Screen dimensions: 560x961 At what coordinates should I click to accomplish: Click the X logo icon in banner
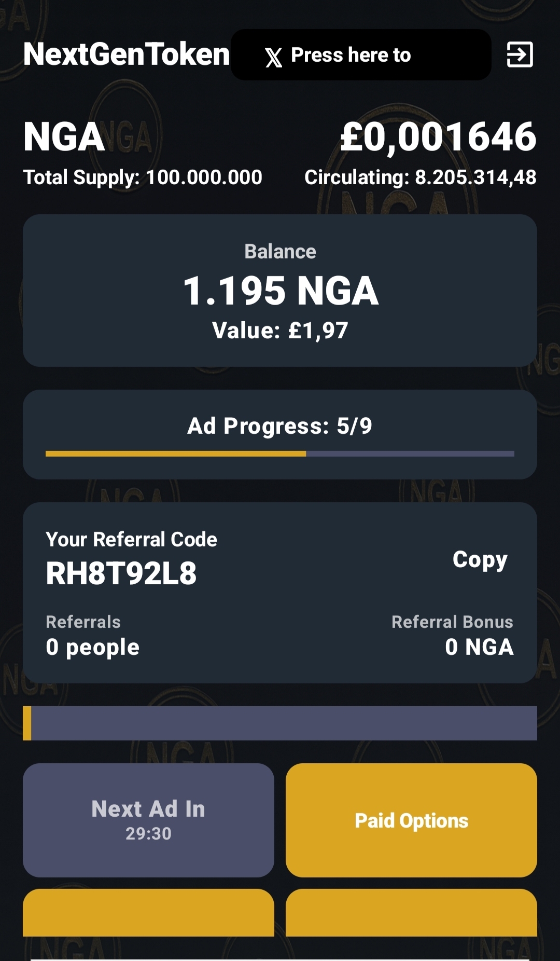click(x=274, y=57)
